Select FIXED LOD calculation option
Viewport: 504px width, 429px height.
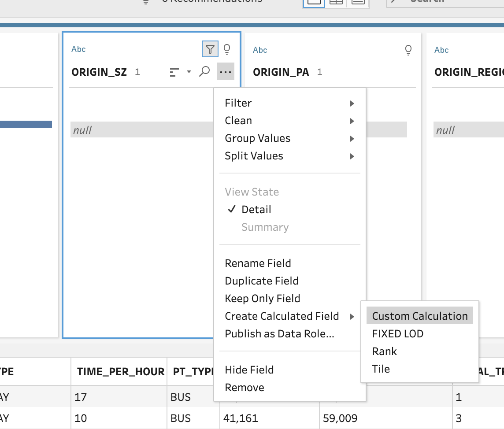click(397, 334)
